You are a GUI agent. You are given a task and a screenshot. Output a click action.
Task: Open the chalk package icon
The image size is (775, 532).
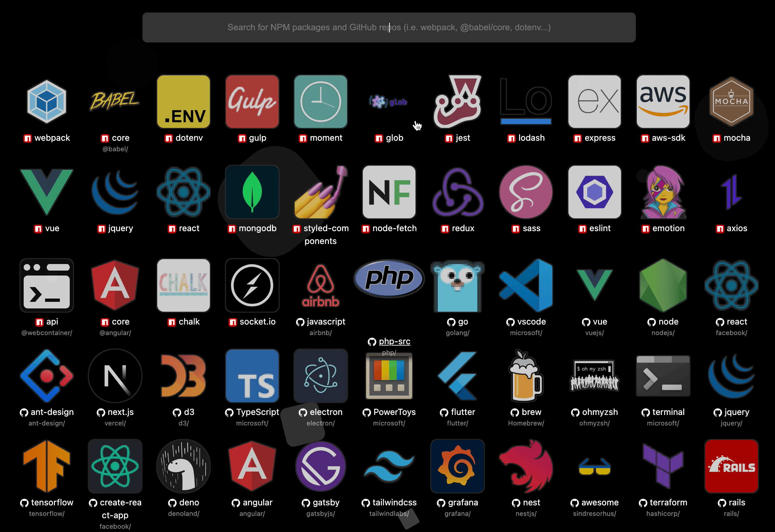pos(184,285)
